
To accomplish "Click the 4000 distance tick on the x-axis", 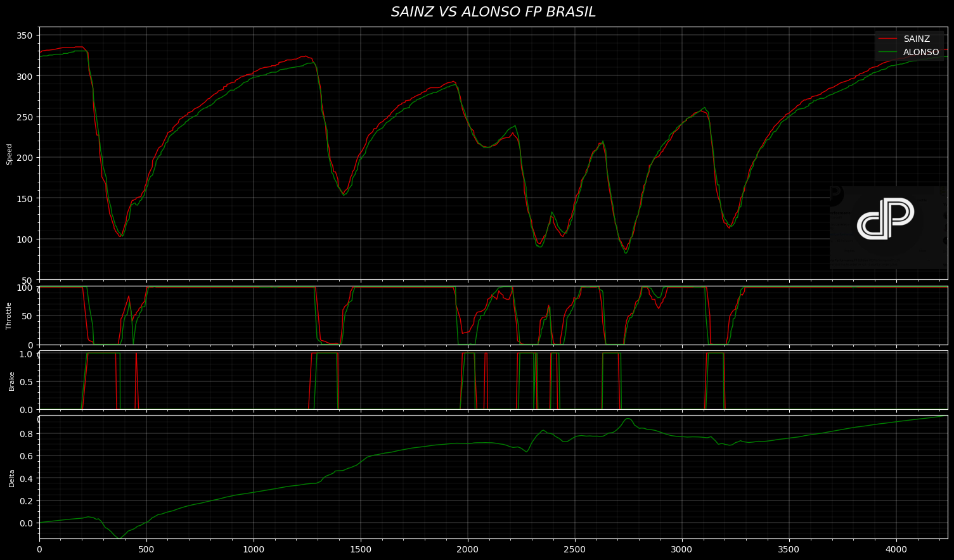I will 896,549.
